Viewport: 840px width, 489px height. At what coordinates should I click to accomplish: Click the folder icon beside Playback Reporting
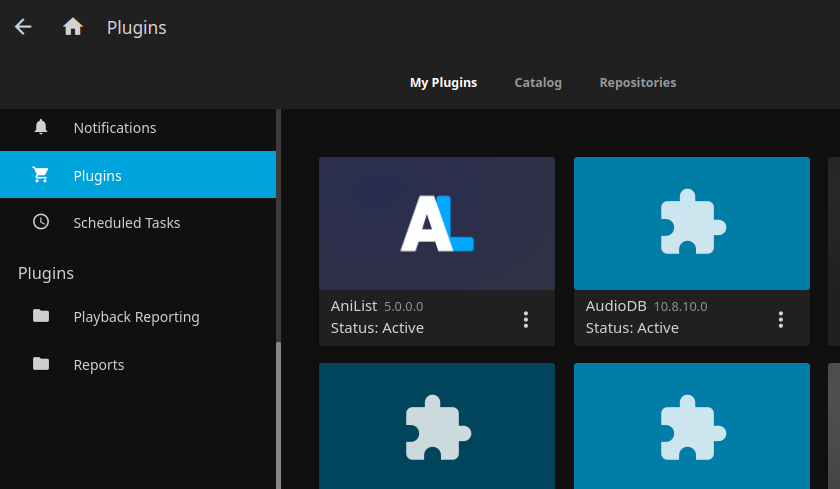pos(41,316)
